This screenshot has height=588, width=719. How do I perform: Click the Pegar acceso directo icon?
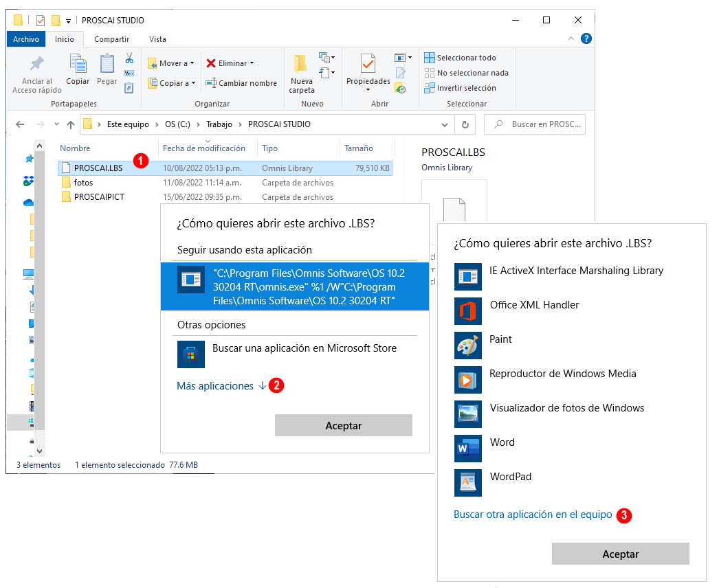129,87
